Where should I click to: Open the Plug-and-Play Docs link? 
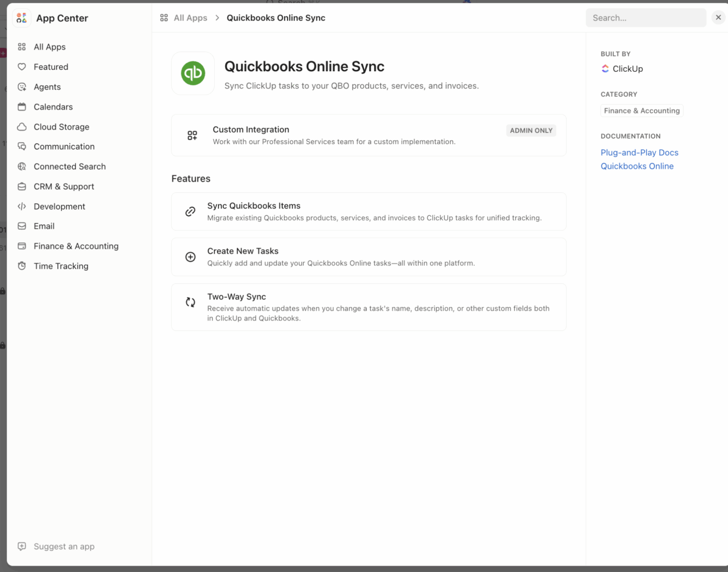point(639,152)
